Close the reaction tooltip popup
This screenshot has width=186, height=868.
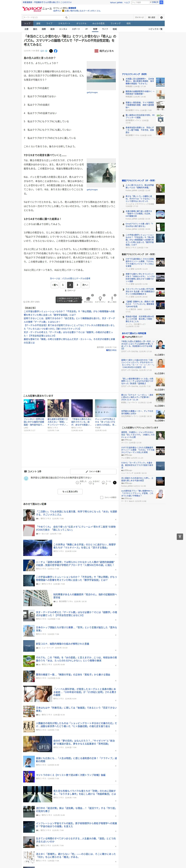(80, 298)
